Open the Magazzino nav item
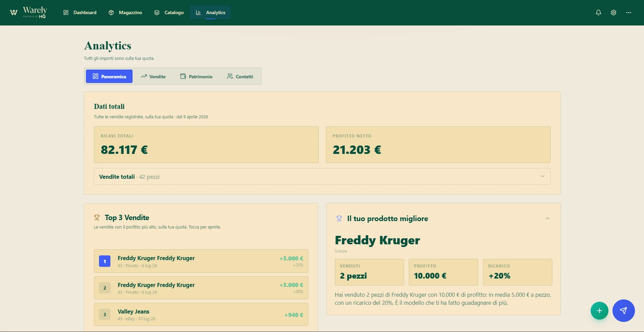This screenshot has height=332, width=644. click(x=126, y=12)
